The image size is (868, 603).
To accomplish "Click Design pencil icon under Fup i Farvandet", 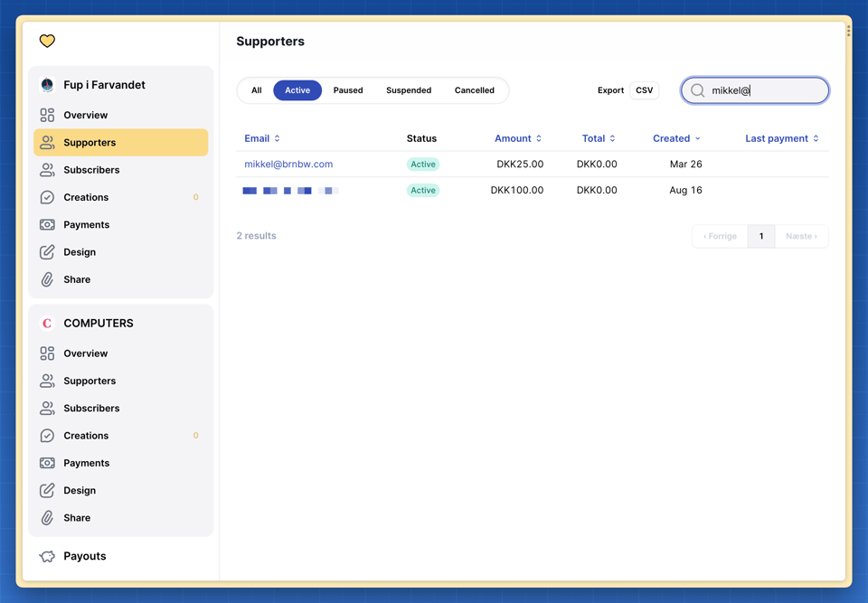I will click(47, 252).
